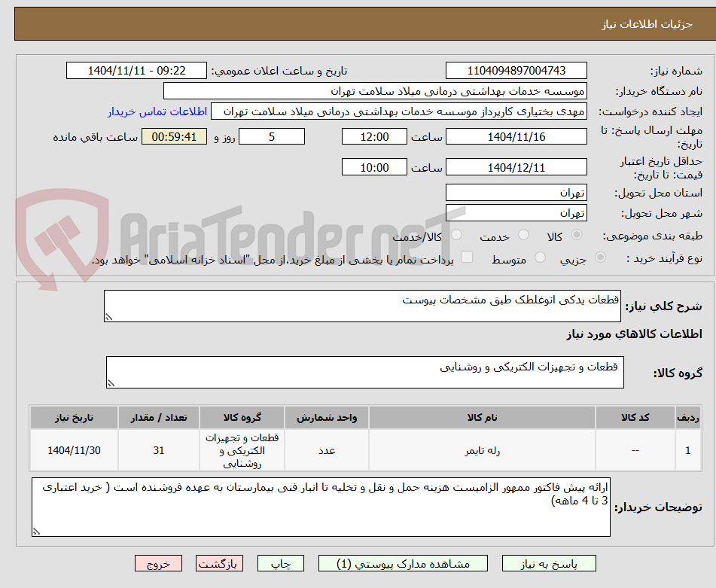716x588 pixels.
Task: Grab resize handle of گروه کالا box
Action: pyautogui.click(x=111, y=383)
